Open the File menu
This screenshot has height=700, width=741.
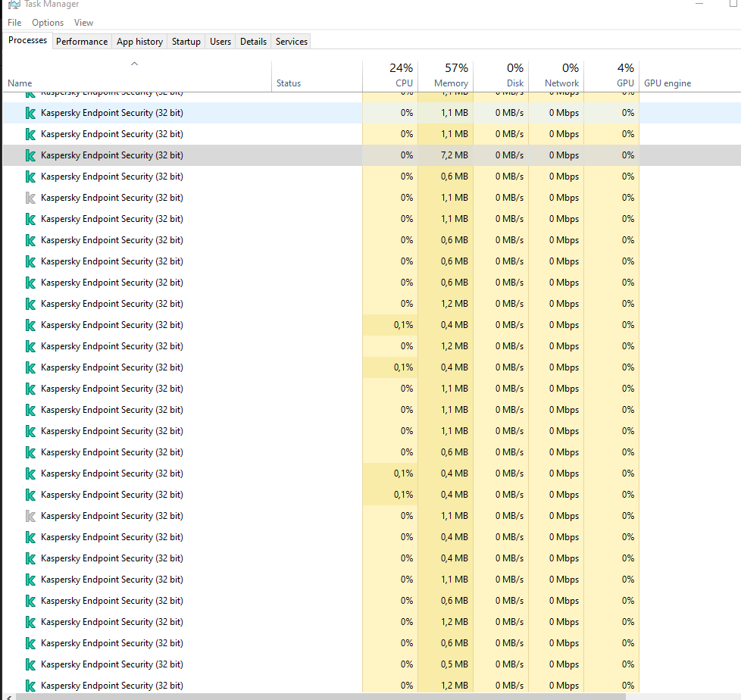tap(14, 23)
